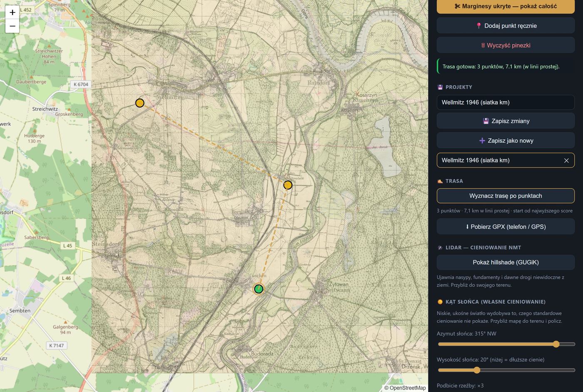Clear the Wellmitz 1946 project search field
583x392 pixels.
tap(566, 160)
